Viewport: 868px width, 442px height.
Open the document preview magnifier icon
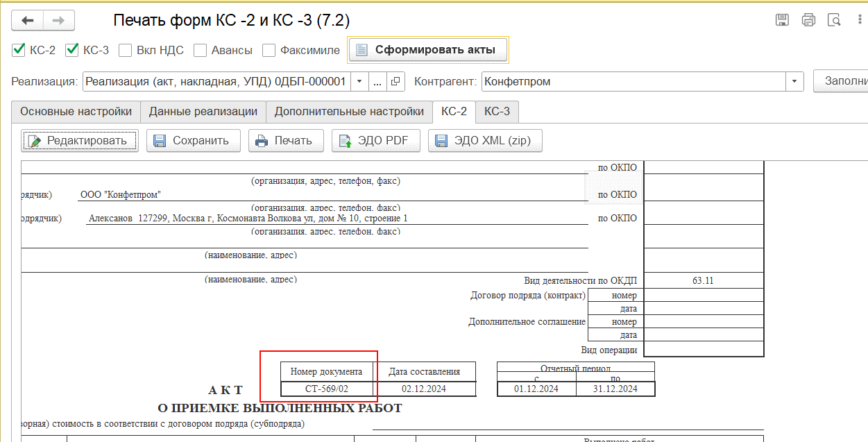(835, 20)
